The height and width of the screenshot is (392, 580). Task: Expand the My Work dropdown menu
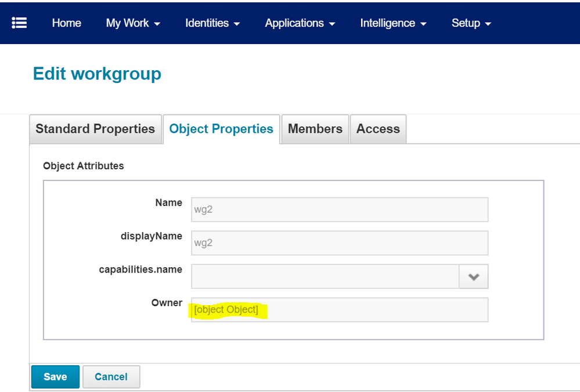tap(133, 23)
